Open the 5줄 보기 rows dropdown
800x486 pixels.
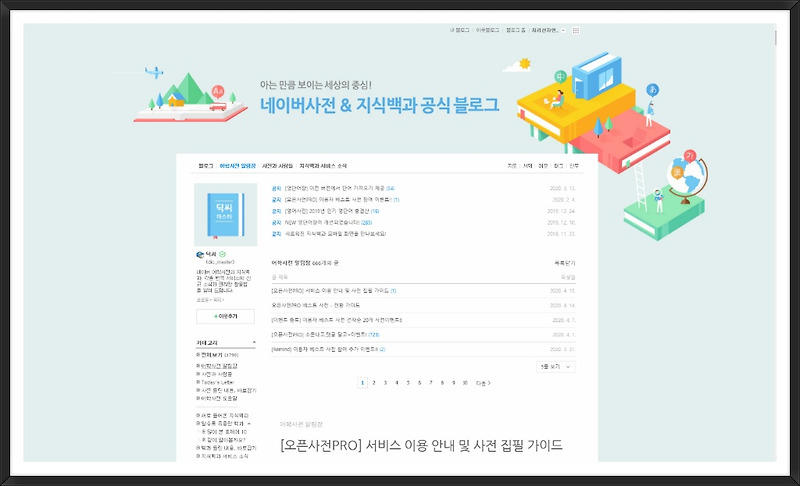[x=556, y=367]
